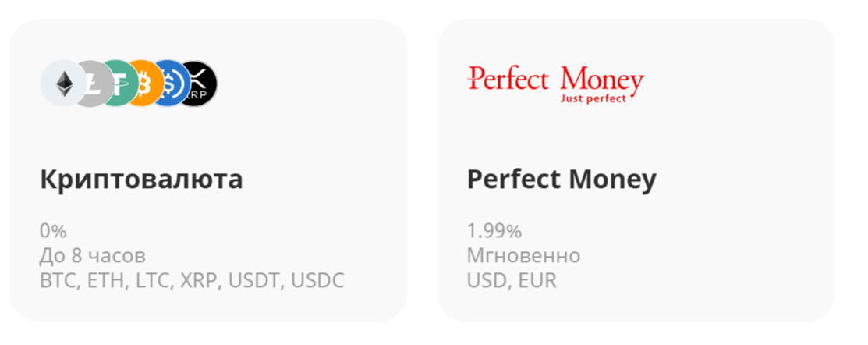
Task: Select the black XRP coin icon
Action: point(200,84)
